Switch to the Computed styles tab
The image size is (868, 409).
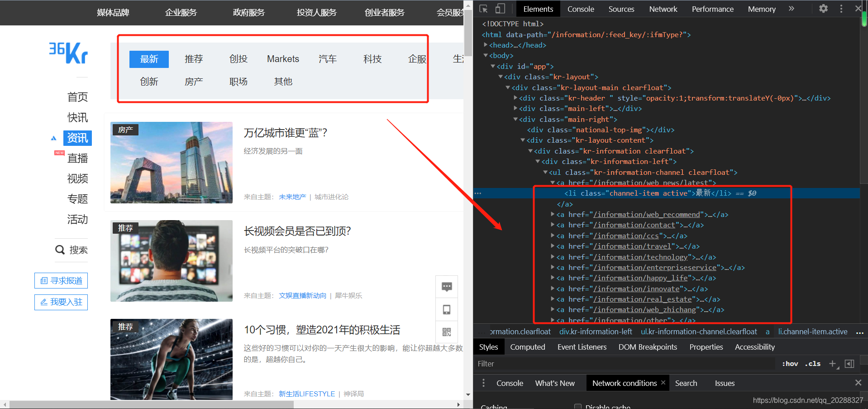click(x=528, y=347)
